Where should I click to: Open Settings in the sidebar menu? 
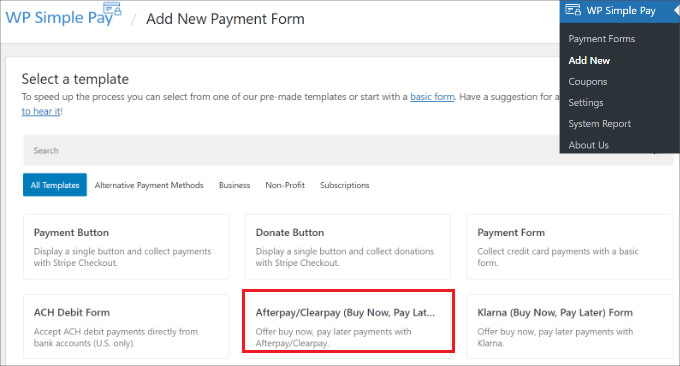[x=586, y=103]
